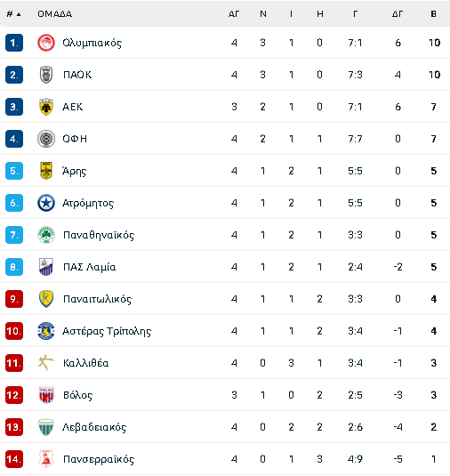Click the Ατρόμητος blue star logo
Image resolution: width=450 pixels, height=476 pixels.
click(x=46, y=203)
